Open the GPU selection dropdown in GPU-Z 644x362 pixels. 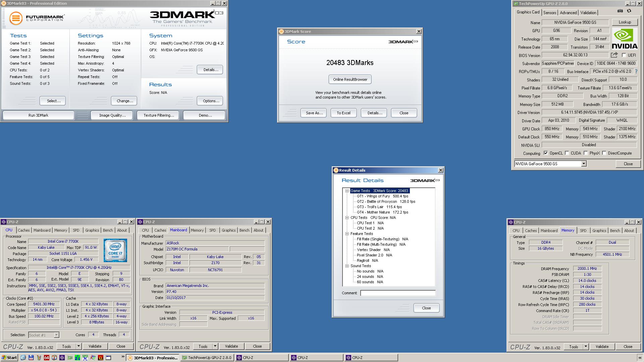584,164
